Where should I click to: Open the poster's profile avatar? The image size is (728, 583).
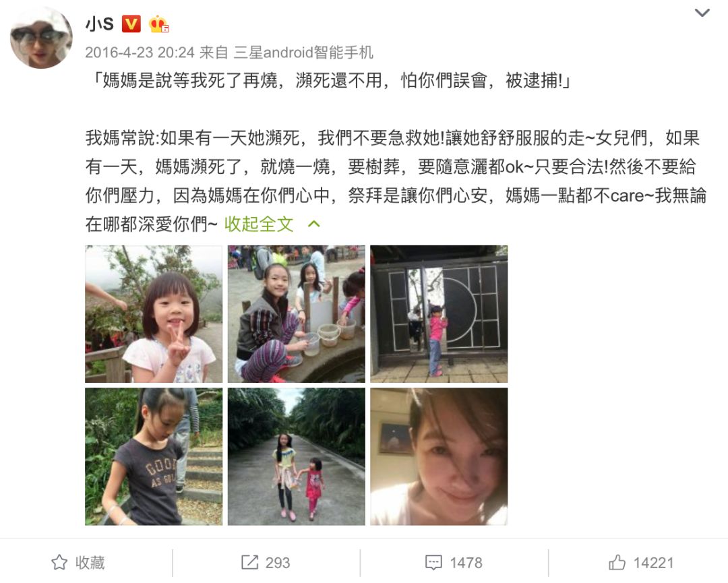coord(41,38)
